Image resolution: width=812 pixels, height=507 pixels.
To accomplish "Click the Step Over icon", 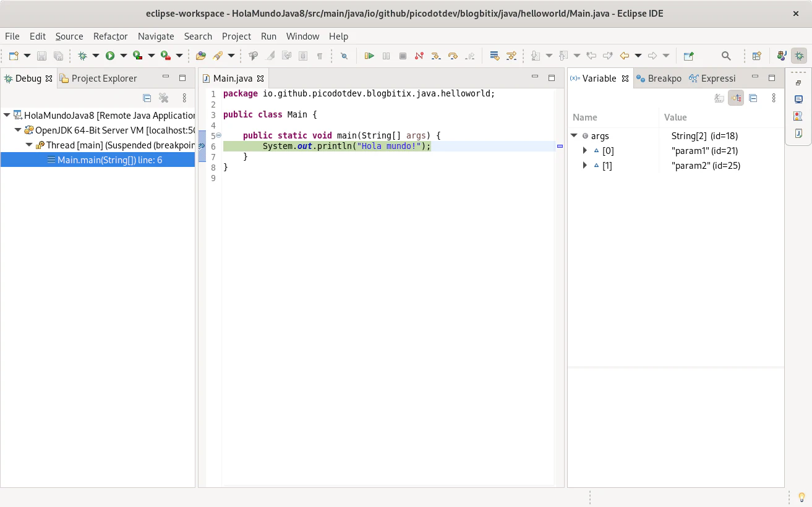I will point(453,56).
